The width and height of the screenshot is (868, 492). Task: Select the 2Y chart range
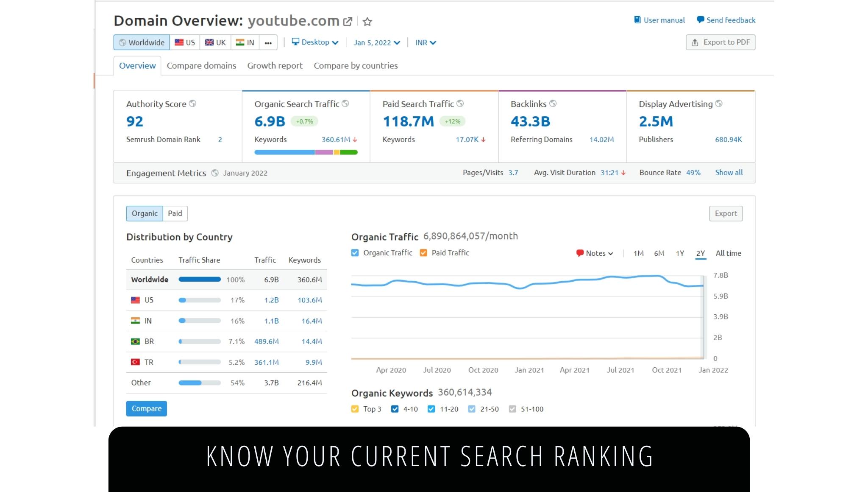click(x=701, y=253)
